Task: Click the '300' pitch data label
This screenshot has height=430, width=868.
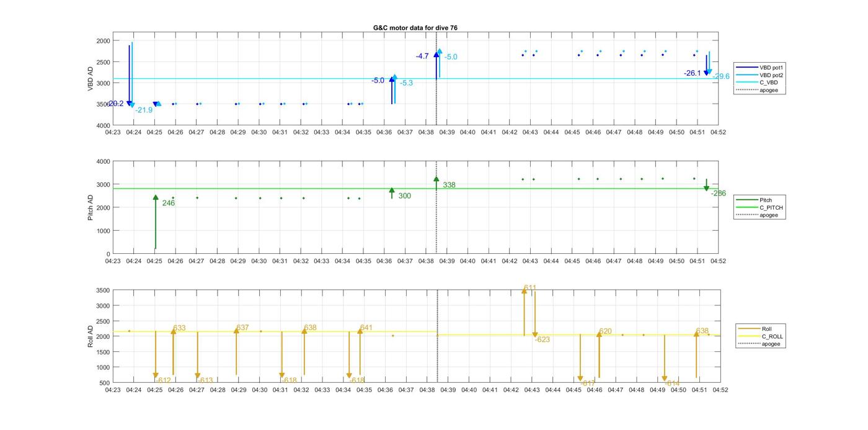Action: click(404, 196)
